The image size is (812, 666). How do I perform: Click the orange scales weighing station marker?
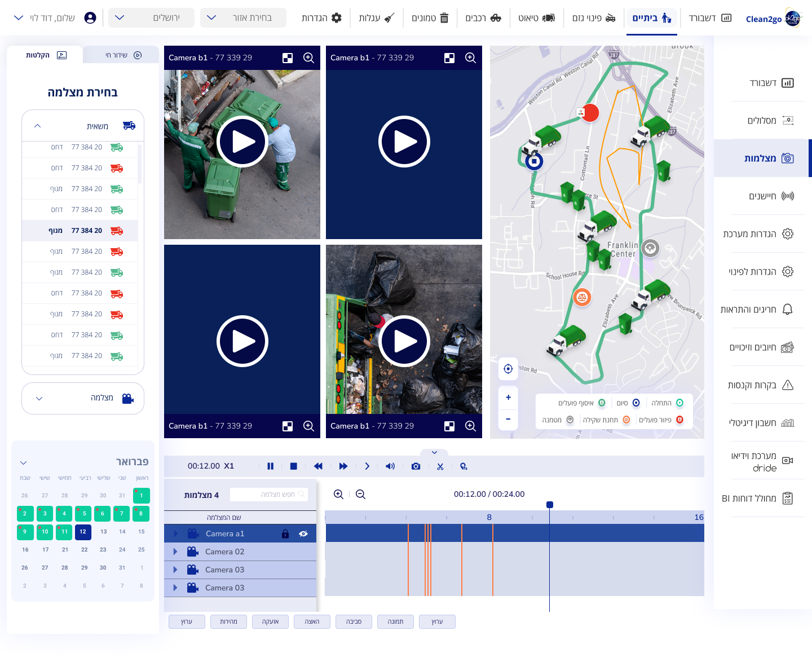point(582,297)
